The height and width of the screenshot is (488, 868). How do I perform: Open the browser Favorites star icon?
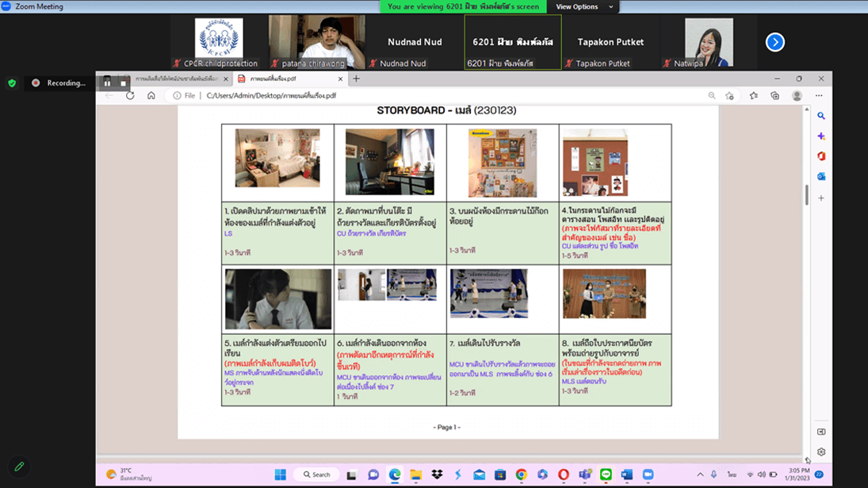(753, 95)
